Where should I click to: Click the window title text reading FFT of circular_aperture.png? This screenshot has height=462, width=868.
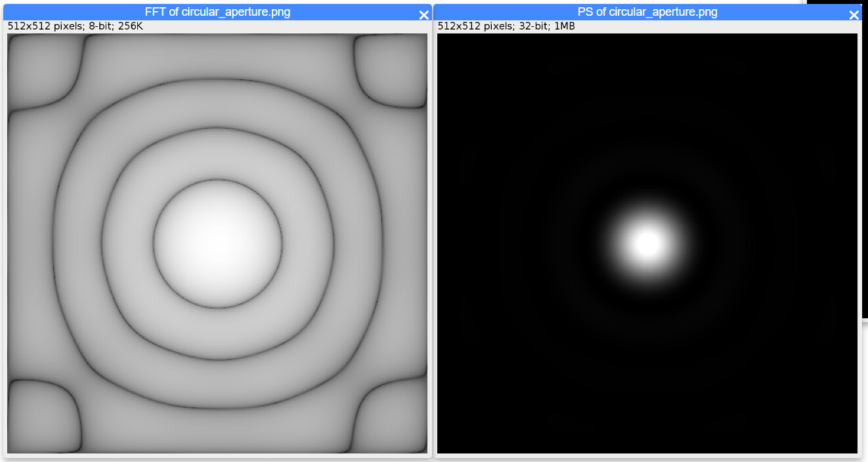coord(217,12)
